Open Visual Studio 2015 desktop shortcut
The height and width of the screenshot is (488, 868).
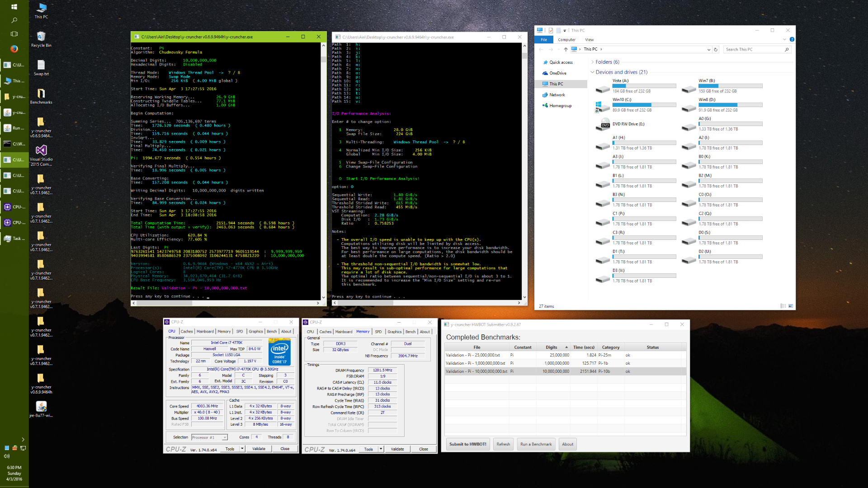pos(41,155)
